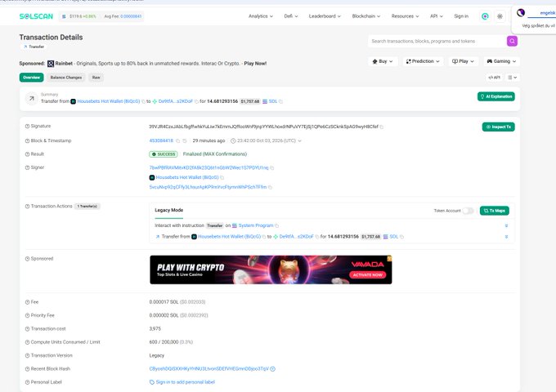
Task: Switch to the Balance Changes tab
Action: coord(66,78)
